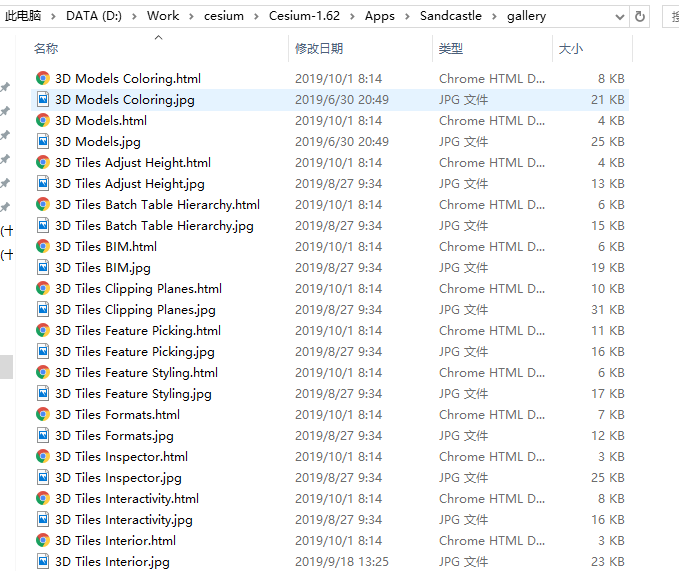Click Chrome icon of 3D Tiles Inspector.html

(42, 456)
